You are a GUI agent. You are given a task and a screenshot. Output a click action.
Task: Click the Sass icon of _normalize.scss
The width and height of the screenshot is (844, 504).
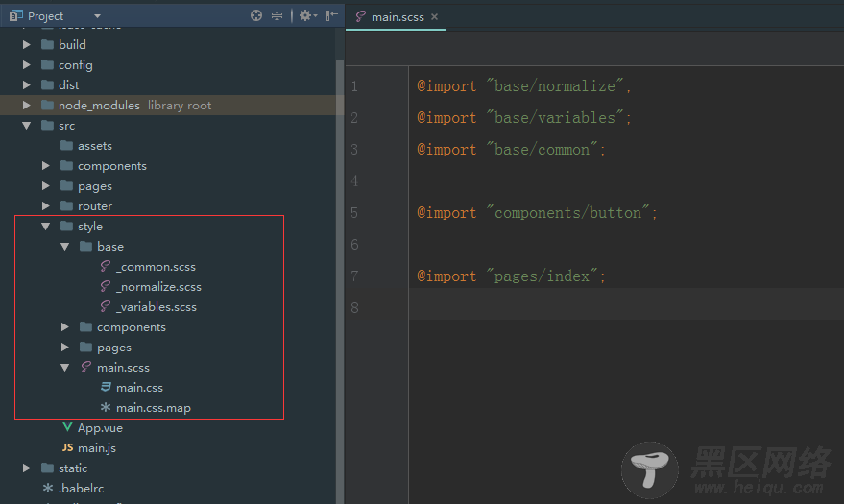(106, 286)
